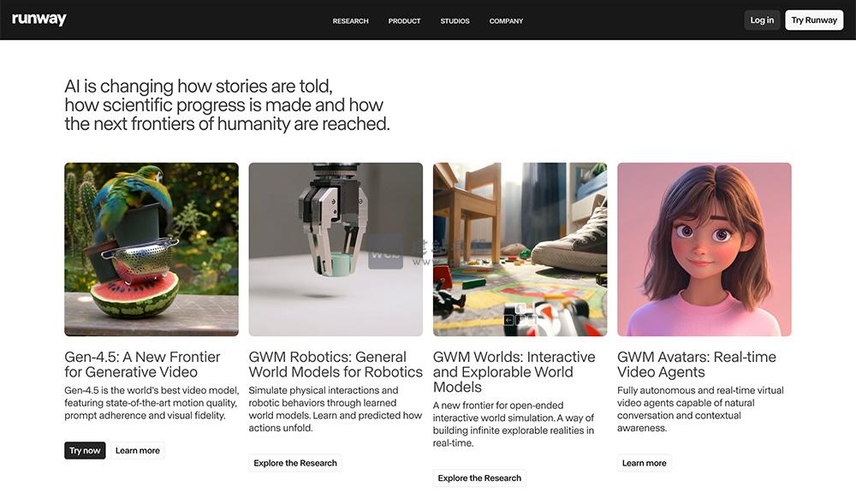Open the Studios menu
This screenshot has height=504, width=856.
click(x=455, y=21)
